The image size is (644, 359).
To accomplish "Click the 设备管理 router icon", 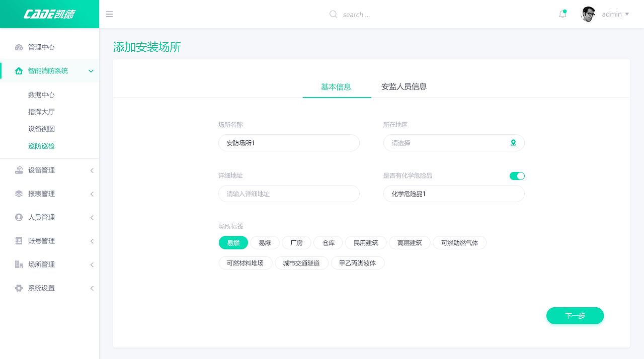I will click(19, 170).
